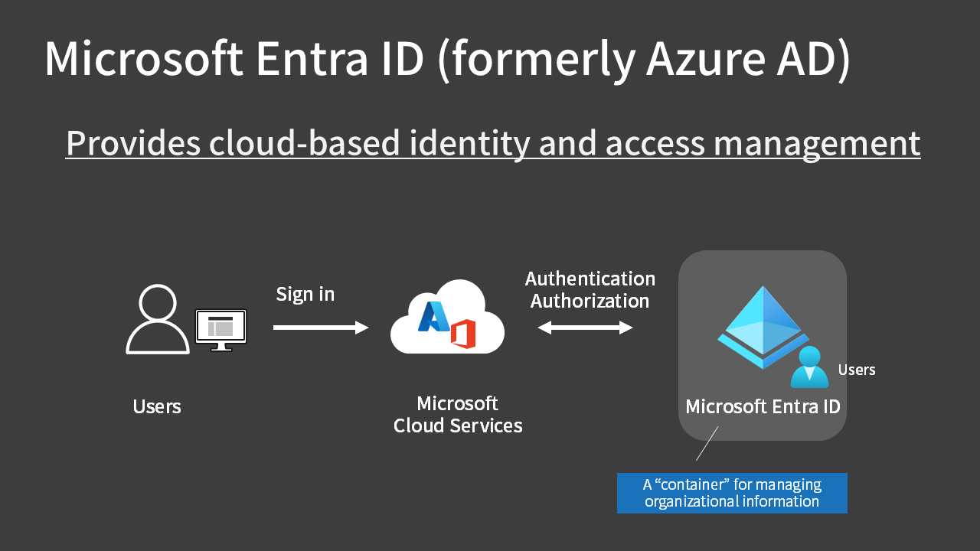Click the computer monitor icon
Screen dimensions: 980x551
point(221,330)
